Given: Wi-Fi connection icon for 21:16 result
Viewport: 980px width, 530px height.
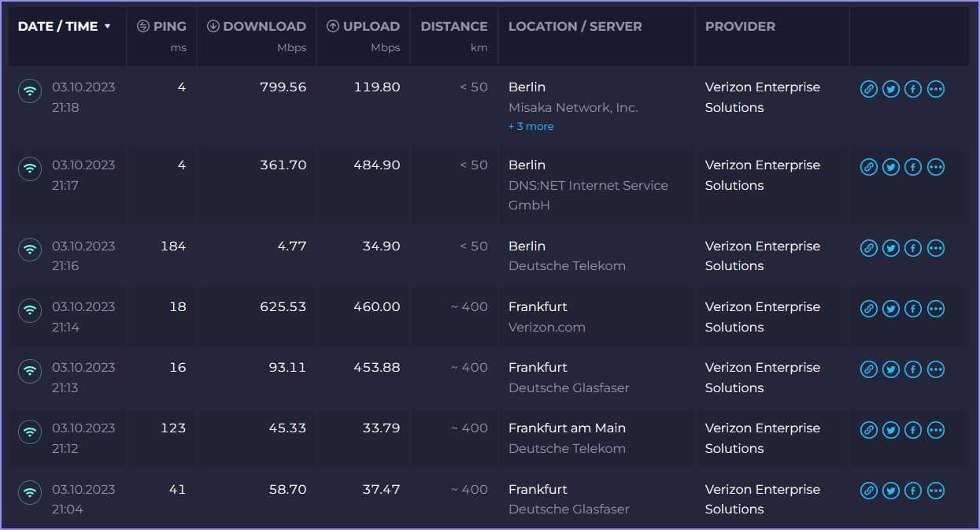Looking at the screenshot, I should pyautogui.click(x=30, y=250).
